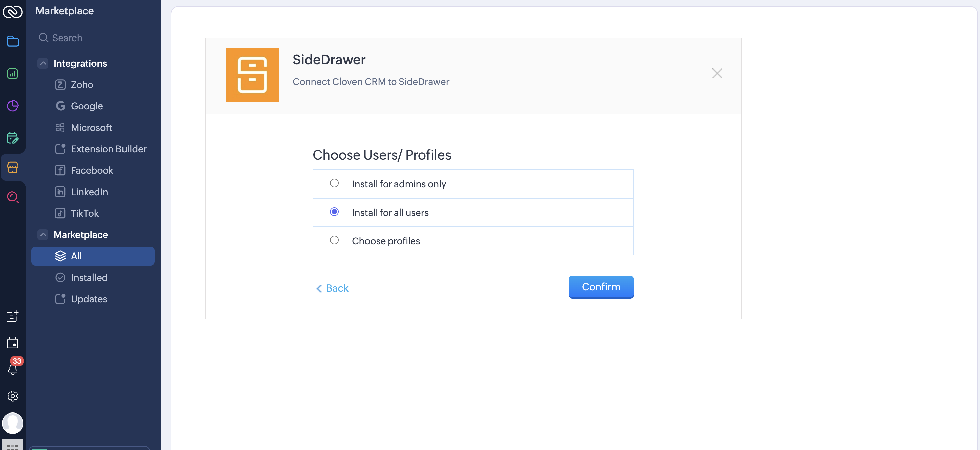Screen dimensions: 980x450
Task: Open the settings gear in left rail
Action: 13,396
